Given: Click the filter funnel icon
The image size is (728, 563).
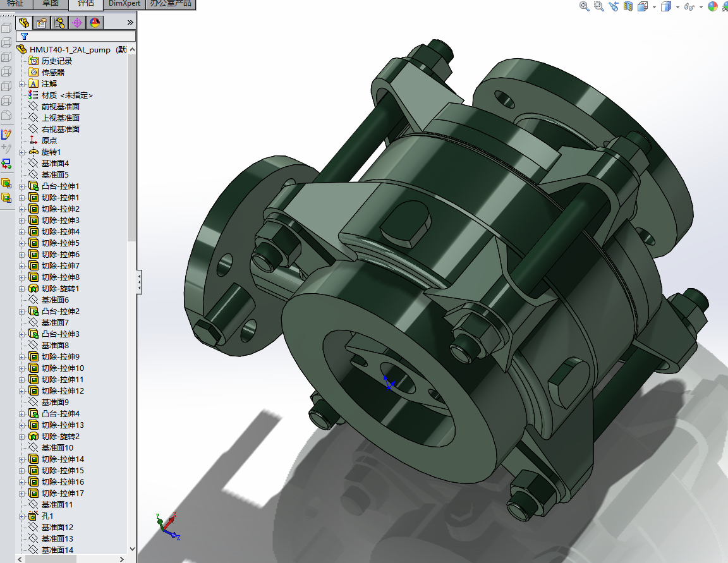Looking at the screenshot, I should [x=24, y=36].
